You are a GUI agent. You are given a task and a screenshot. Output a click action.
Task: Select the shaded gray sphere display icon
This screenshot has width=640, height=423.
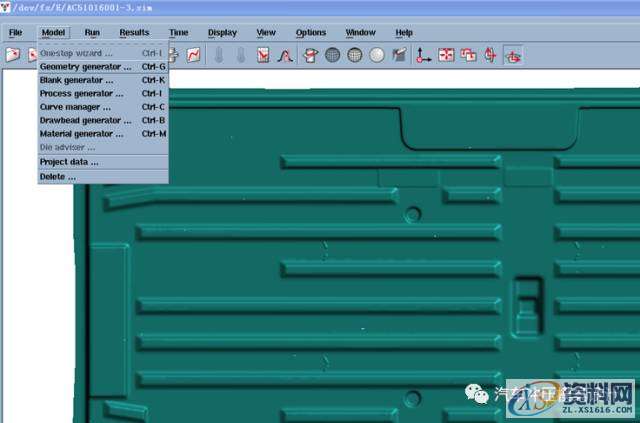pos(376,55)
